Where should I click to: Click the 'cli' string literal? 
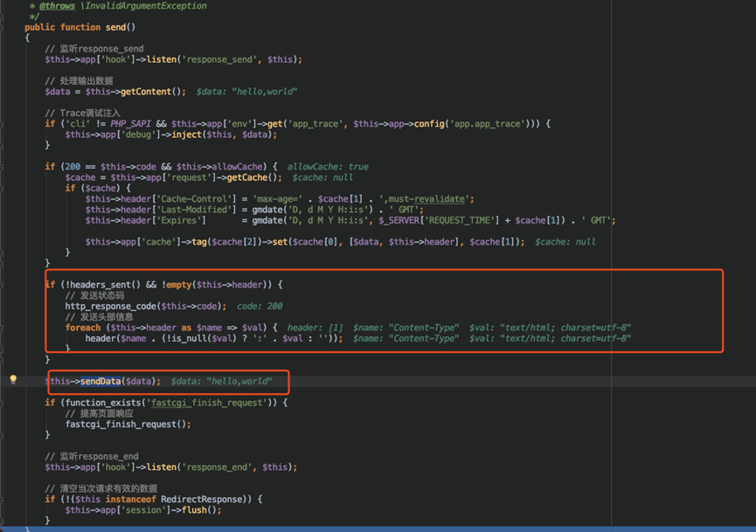tap(78, 124)
